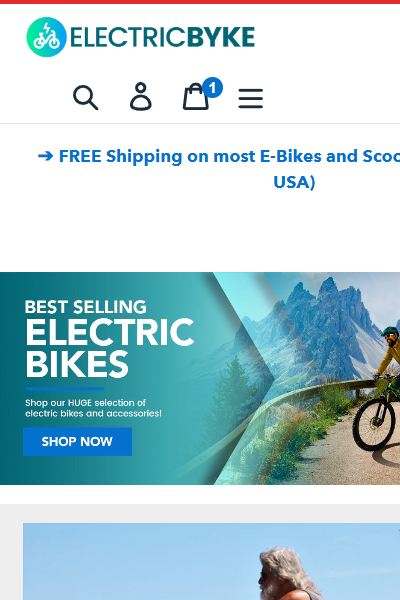Click the bicycle front wheel in banner
400x600 pixels.
pyautogui.click(x=374, y=424)
